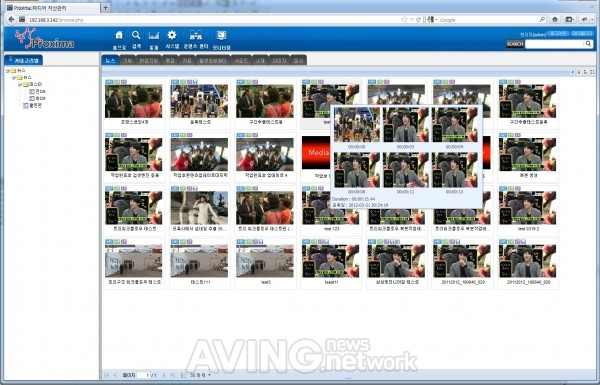Image resolution: width=600 pixels, height=385 pixels.
Task: Open the URL history dropdown arrow beside the star
Action: point(412,20)
